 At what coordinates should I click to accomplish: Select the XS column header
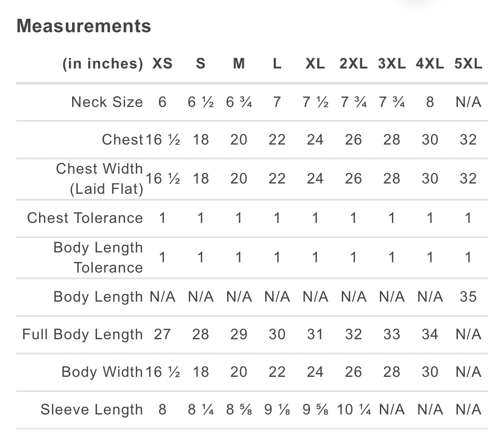click(x=162, y=64)
